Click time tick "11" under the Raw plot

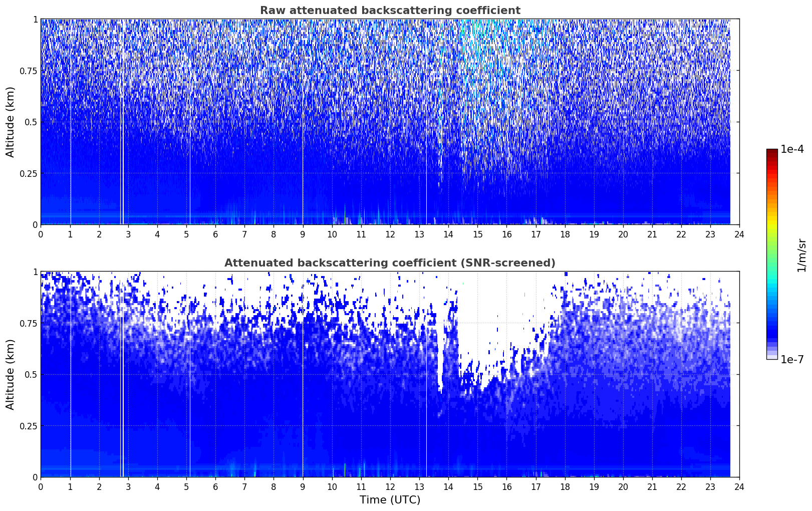(x=361, y=234)
